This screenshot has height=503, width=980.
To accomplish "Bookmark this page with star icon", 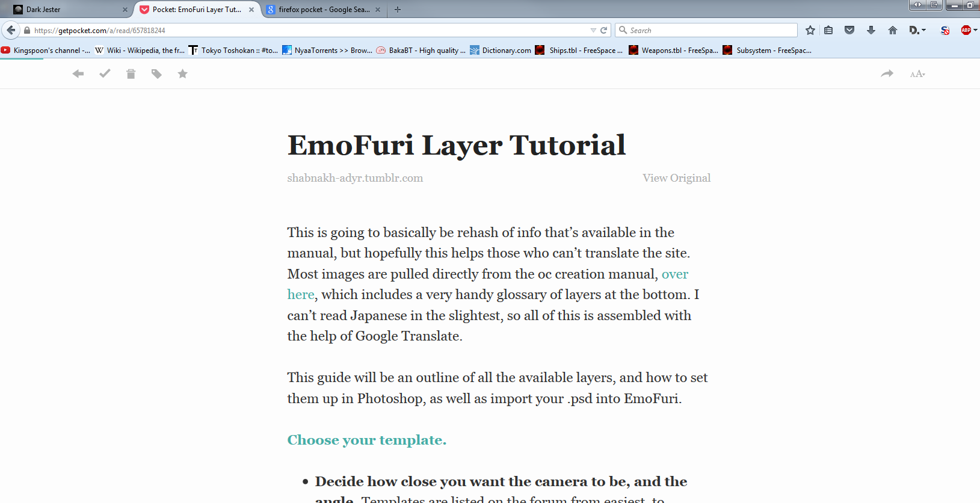I will (810, 30).
